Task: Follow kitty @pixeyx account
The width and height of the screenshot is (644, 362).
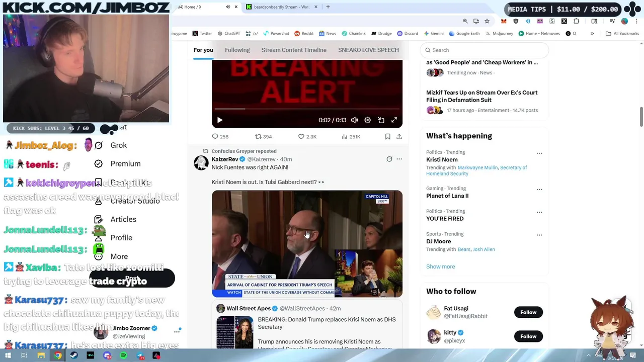Action: point(528,336)
